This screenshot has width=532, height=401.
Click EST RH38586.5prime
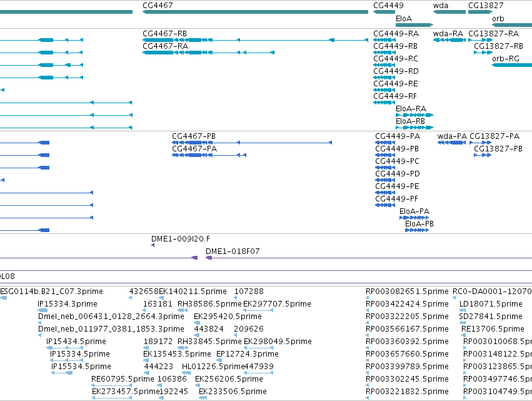pos(183,310)
